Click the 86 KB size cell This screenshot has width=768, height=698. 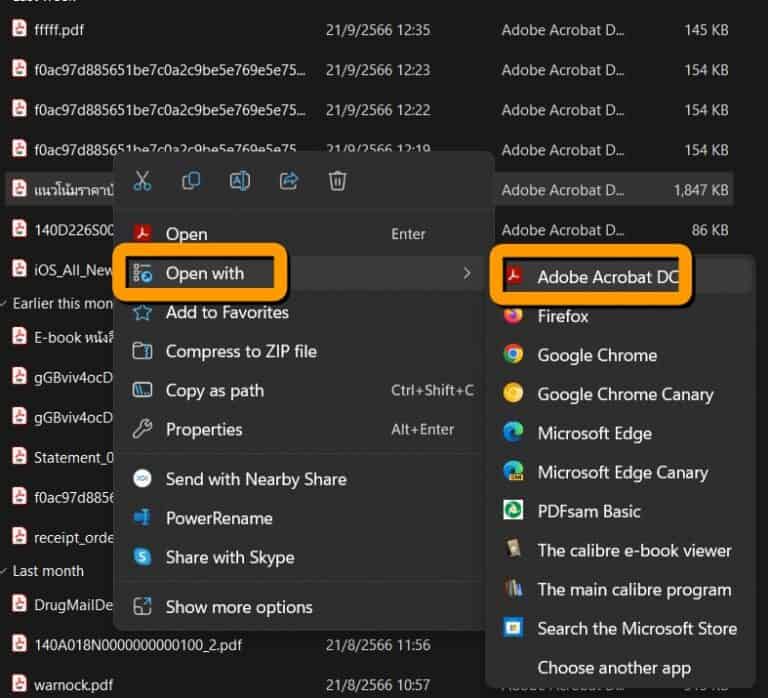pos(710,230)
